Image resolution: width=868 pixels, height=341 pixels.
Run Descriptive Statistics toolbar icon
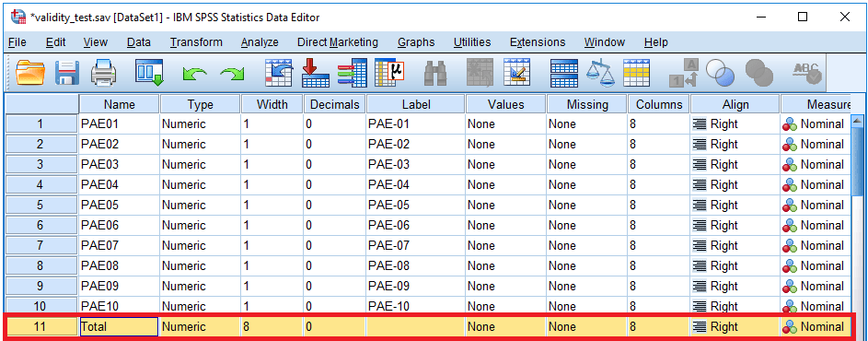388,73
